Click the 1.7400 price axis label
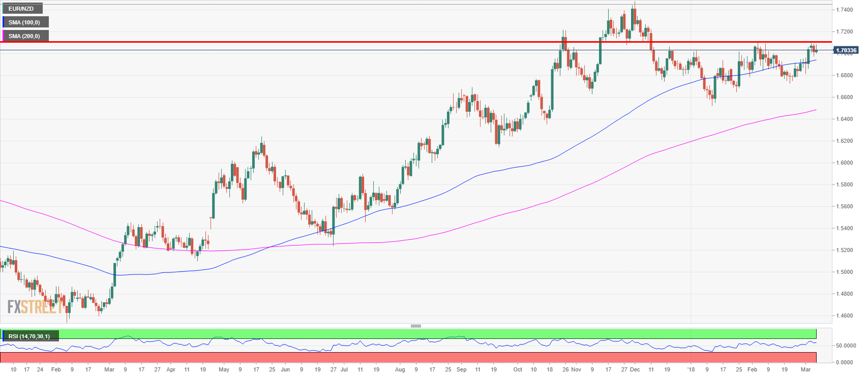The height and width of the screenshot is (376, 868). click(846, 10)
